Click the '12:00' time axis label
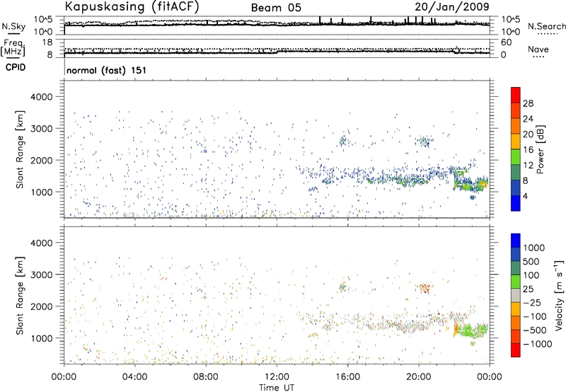Screen dimensions: 566x392 pos(277,377)
